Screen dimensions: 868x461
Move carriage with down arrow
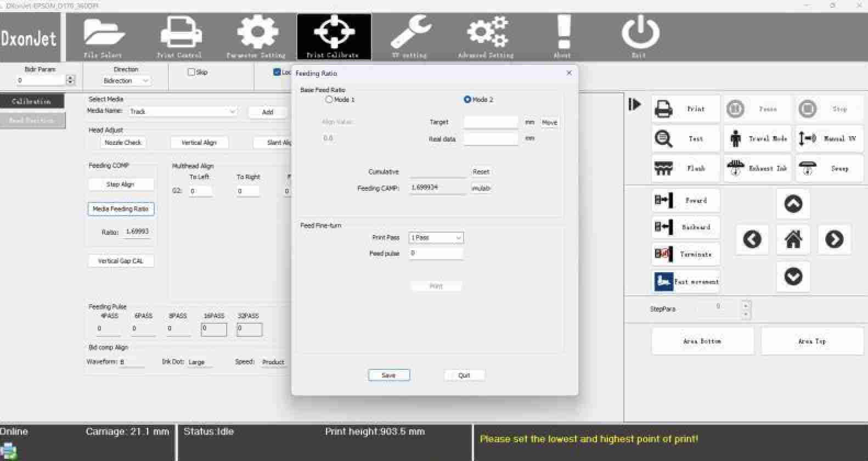(x=793, y=276)
